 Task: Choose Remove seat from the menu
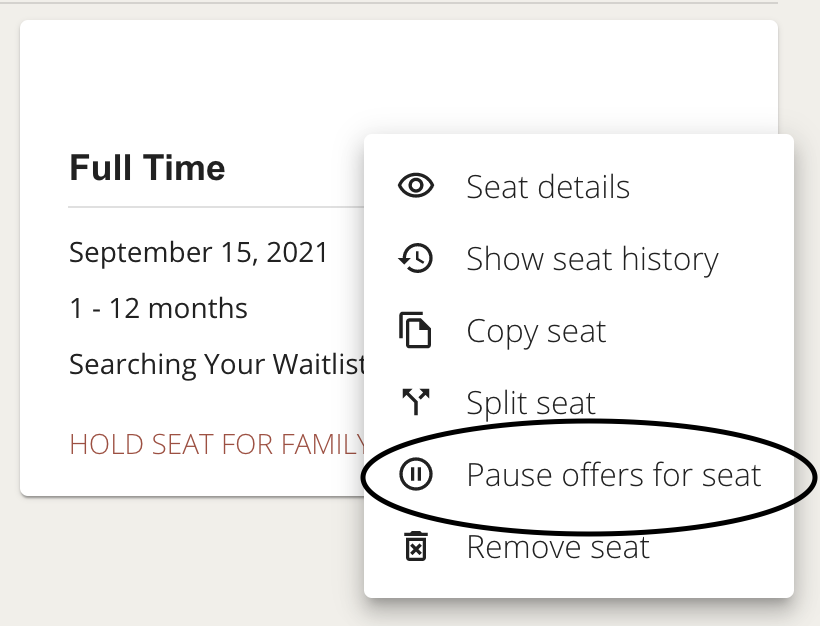578,547
